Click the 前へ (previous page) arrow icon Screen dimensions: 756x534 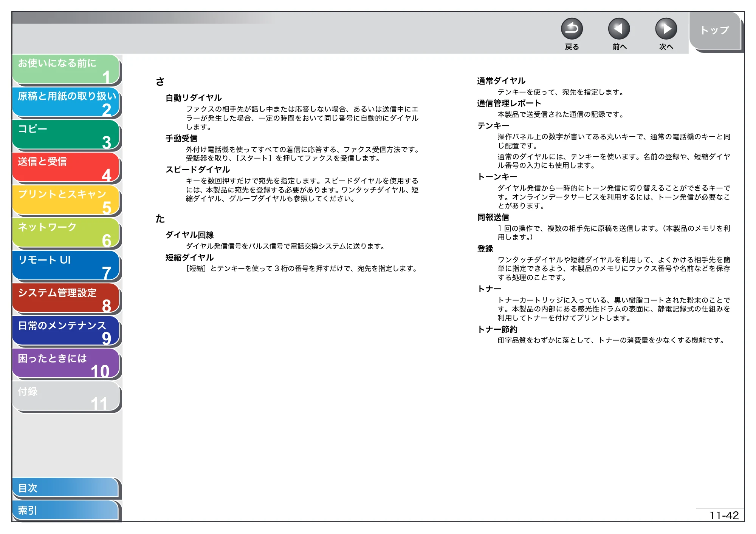coord(619,29)
